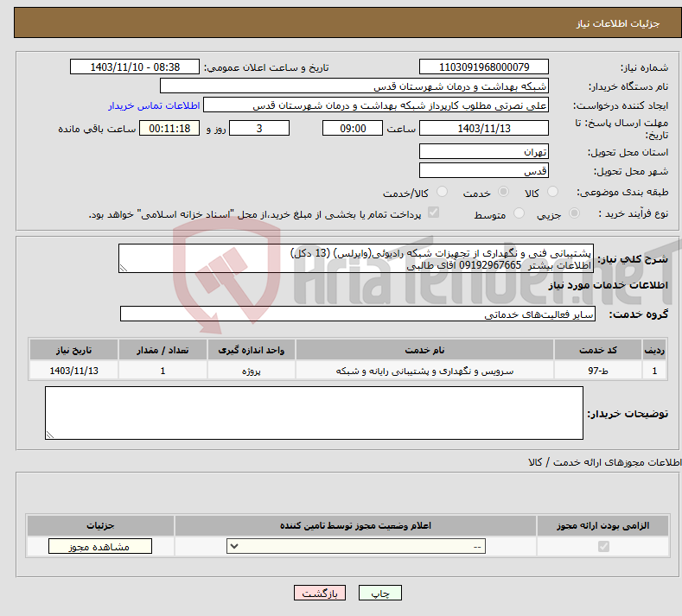Click the general need description textarea
The width and height of the screenshot is (682, 616).
pyautogui.click(x=356, y=258)
